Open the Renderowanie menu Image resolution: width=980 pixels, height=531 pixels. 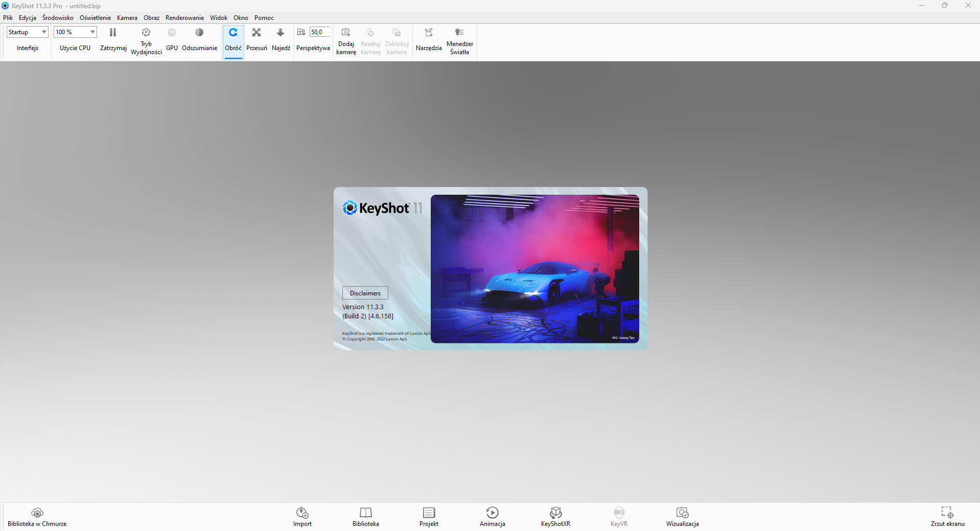pyautogui.click(x=184, y=18)
